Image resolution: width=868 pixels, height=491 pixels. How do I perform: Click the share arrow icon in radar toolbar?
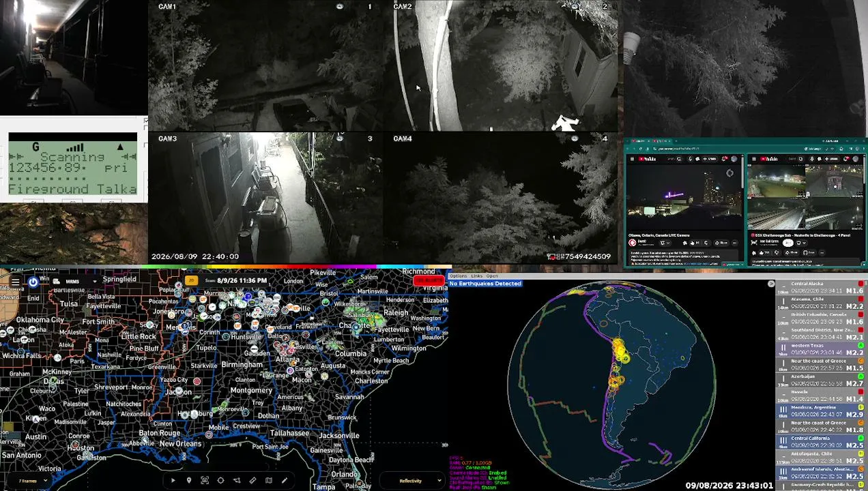[237, 481]
